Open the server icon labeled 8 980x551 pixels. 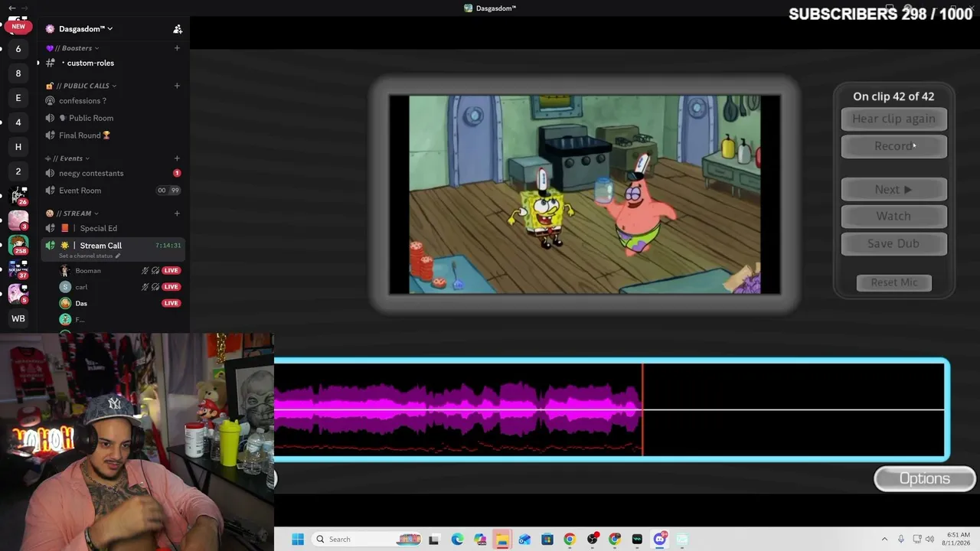coord(18,73)
